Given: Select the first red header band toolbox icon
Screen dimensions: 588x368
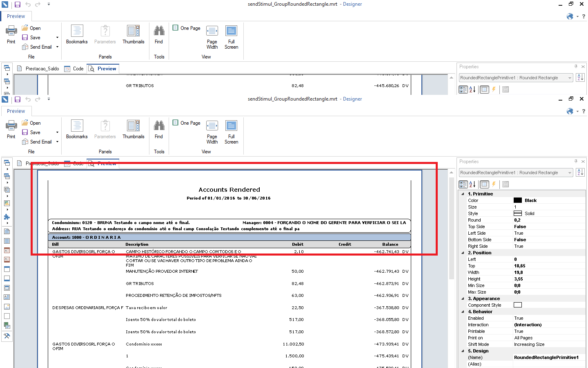Looking at the screenshot, I should click(x=7, y=250).
